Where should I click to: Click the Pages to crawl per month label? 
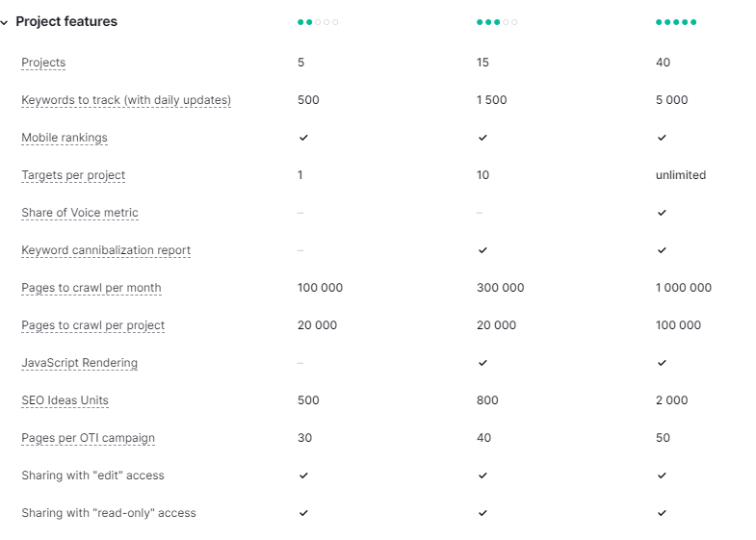tap(91, 288)
